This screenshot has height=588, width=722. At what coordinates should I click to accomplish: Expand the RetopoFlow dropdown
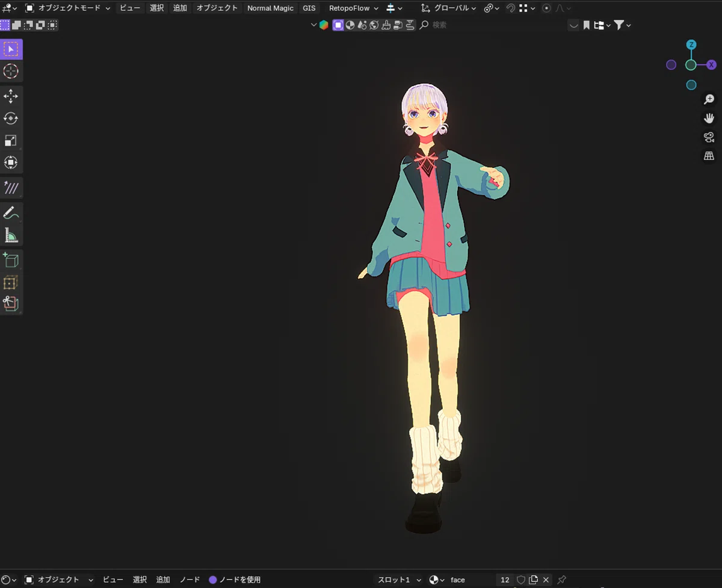click(x=354, y=8)
